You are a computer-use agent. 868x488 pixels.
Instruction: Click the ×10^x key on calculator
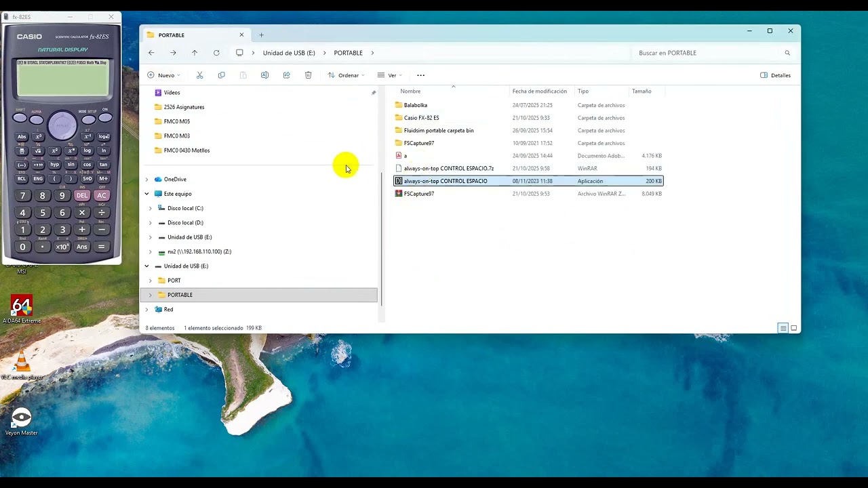(x=62, y=247)
